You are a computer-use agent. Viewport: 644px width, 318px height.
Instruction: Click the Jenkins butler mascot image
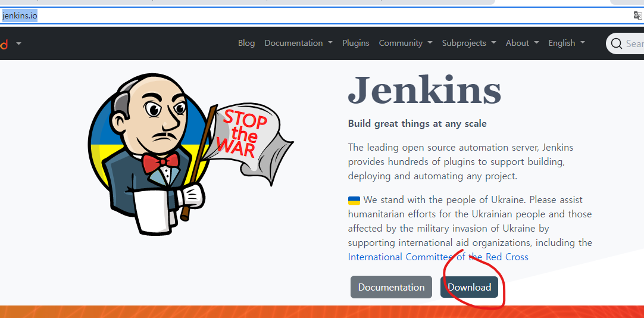pos(190,154)
